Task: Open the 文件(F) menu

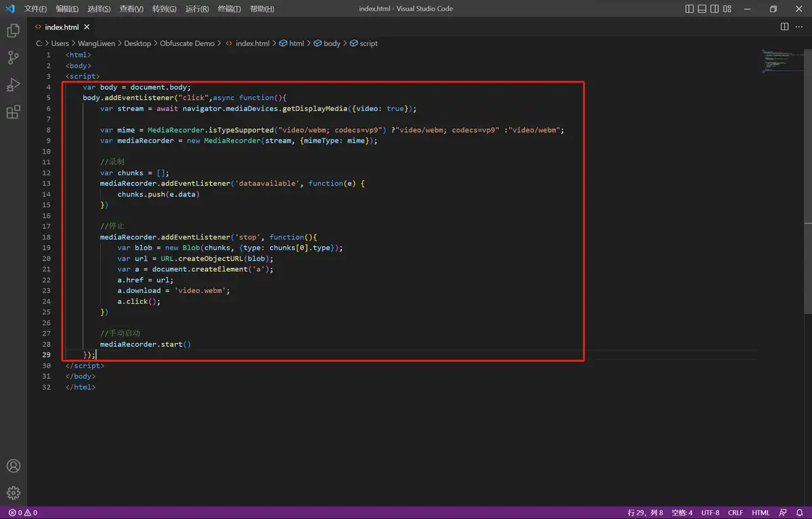Action: pos(36,9)
